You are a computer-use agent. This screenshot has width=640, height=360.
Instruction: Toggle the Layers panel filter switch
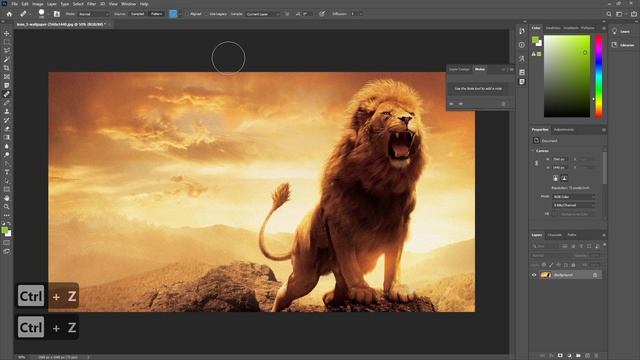[604, 244]
